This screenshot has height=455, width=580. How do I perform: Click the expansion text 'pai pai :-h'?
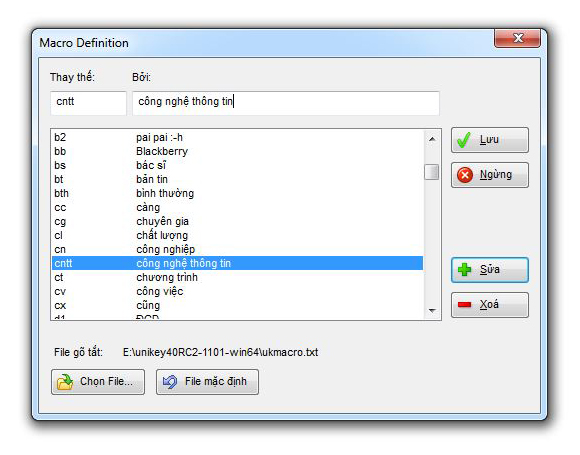159,137
